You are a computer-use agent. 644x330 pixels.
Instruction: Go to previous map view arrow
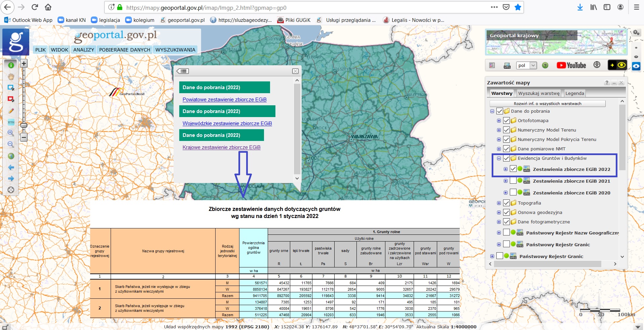[x=11, y=168]
